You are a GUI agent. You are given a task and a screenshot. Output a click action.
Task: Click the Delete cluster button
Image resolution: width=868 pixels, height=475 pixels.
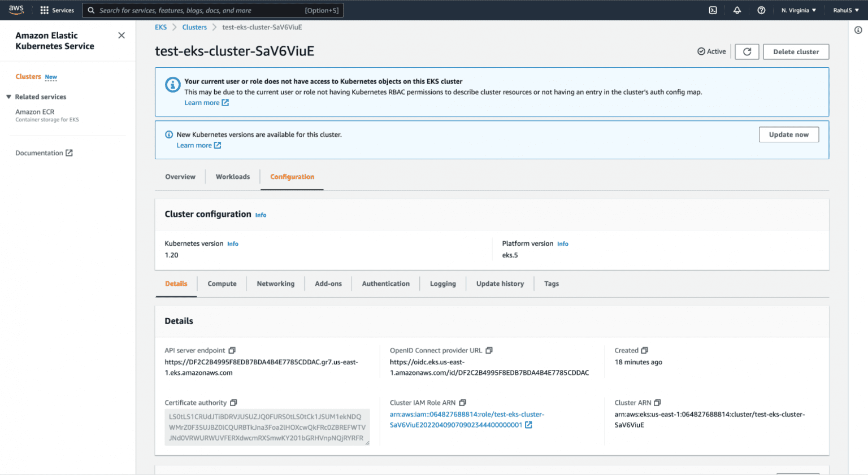coord(796,51)
